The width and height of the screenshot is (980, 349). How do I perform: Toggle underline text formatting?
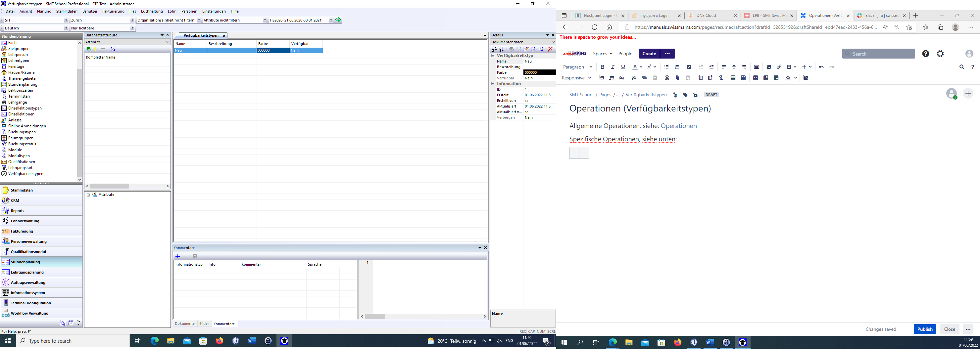coord(623,67)
